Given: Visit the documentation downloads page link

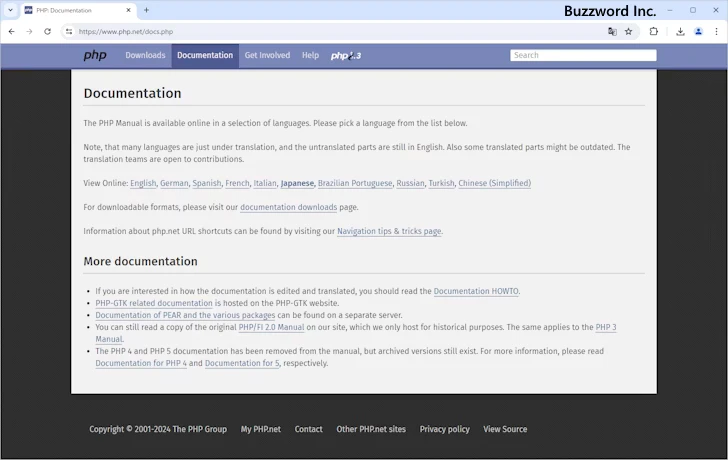Looking at the screenshot, I should 288,207.
